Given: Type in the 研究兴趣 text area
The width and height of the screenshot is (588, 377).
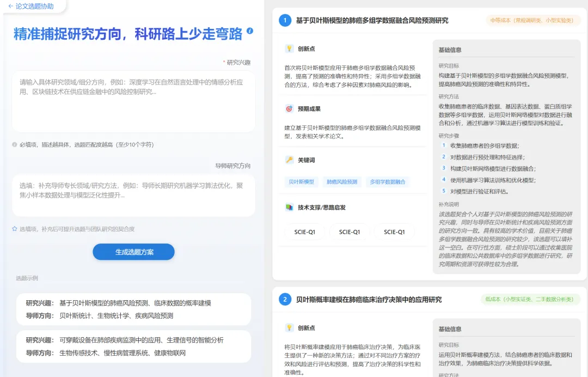Looking at the screenshot, I should click(x=133, y=101).
